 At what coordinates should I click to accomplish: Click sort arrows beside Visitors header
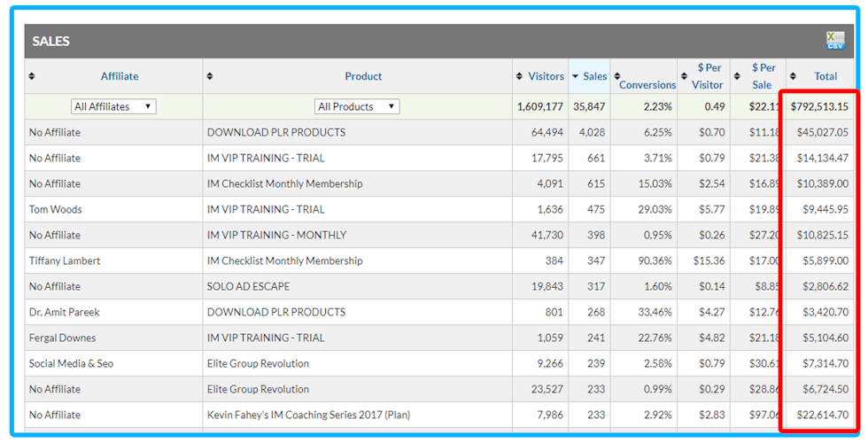[519, 76]
